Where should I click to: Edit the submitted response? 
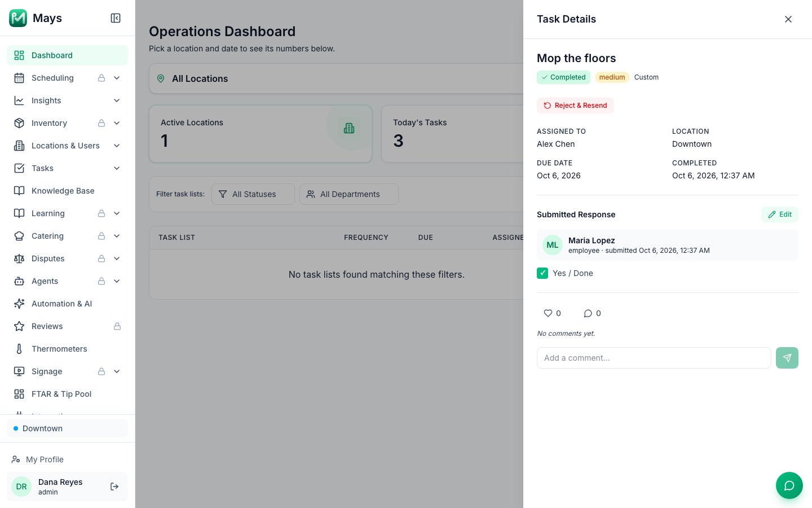click(x=780, y=214)
